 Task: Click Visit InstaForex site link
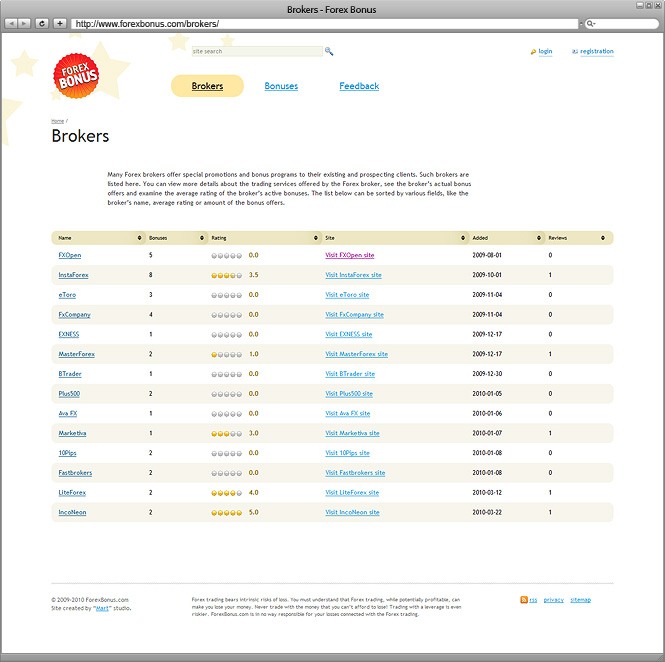coord(353,275)
